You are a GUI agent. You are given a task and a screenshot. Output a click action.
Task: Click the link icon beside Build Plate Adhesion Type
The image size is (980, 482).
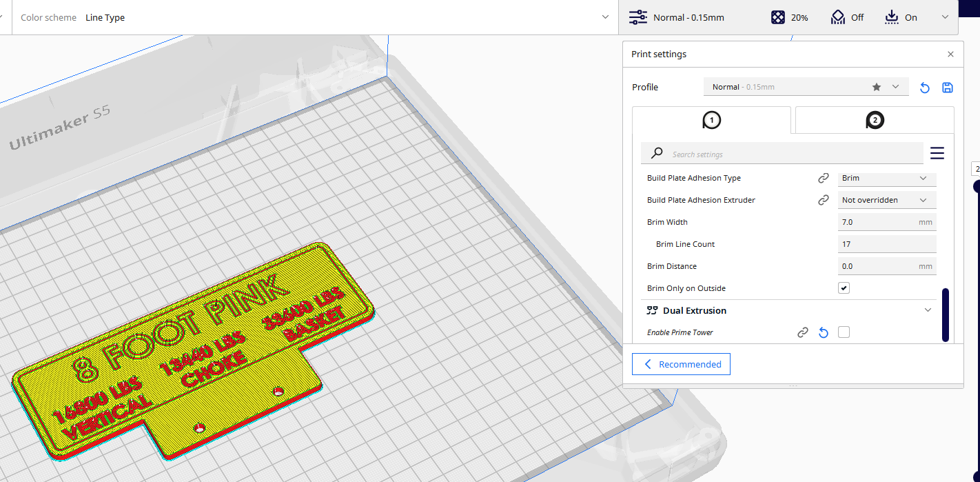click(824, 177)
